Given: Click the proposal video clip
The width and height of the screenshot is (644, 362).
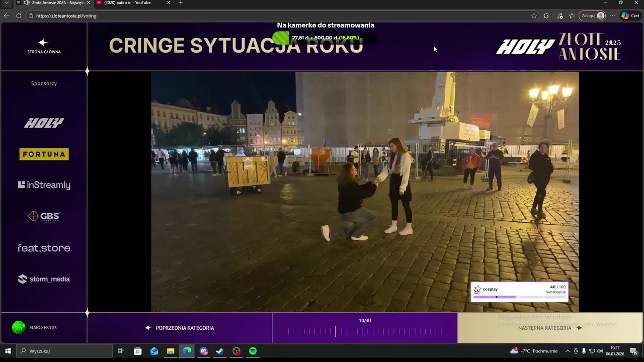Looking at the screenshot, I should (x=365, y=192).
